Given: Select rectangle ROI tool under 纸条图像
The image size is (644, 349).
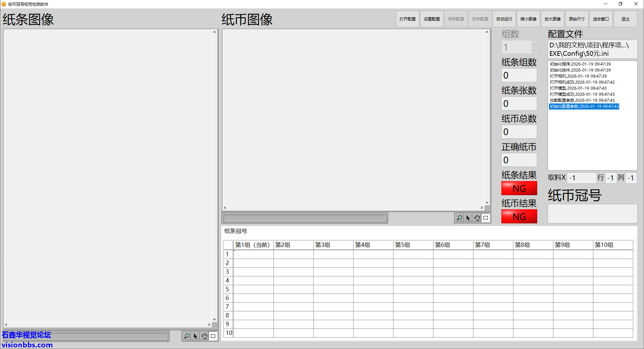Looking at the screenshot, I should 213,336.
